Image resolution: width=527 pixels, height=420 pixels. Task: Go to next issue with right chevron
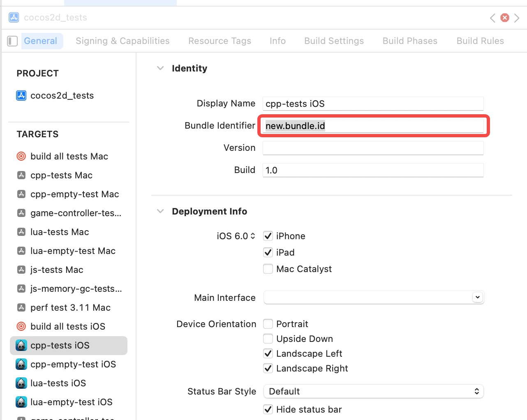coord(517,18)
